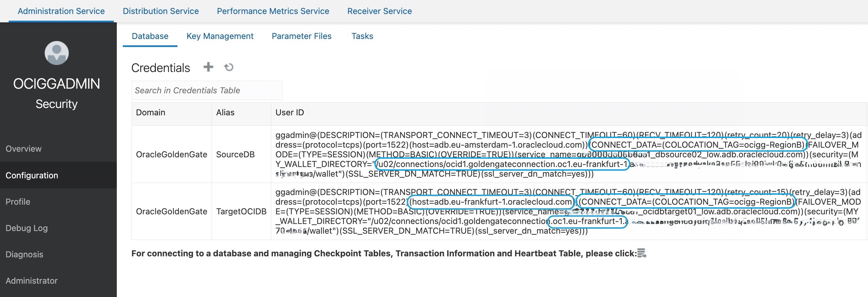
Task: Select the Database tab
Action: [150, 36]
